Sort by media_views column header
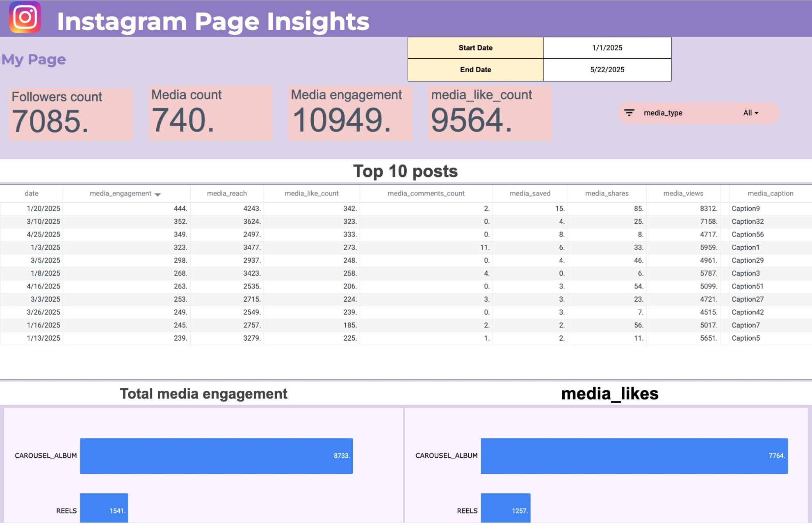812x525 pixels. tap(683, 193)
